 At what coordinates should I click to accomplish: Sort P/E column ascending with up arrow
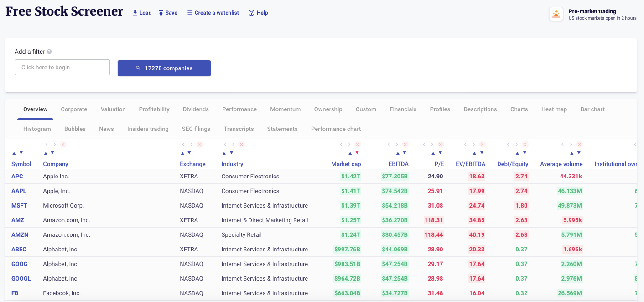coord(433,153)
